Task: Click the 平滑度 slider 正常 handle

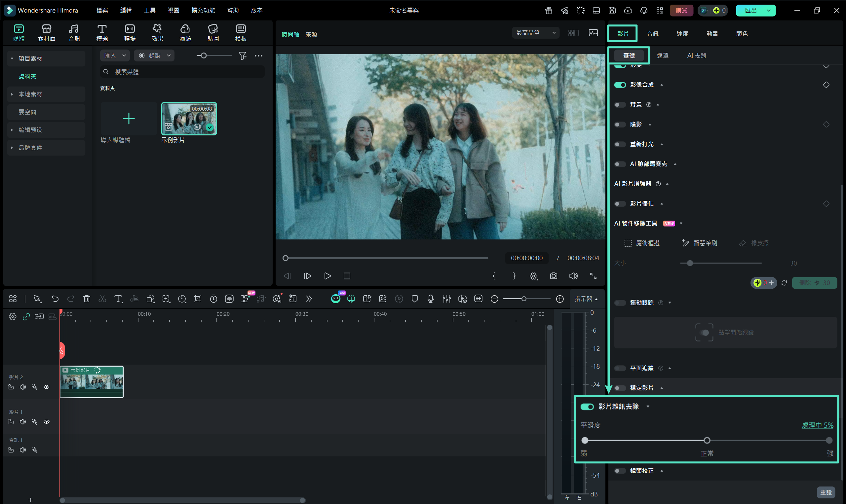Action: 707,441
